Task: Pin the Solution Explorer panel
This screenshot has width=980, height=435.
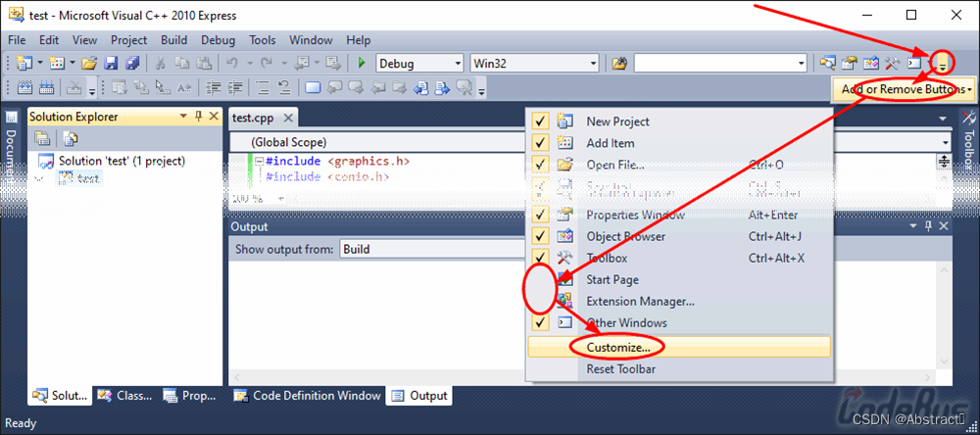Action: [199, 117]
